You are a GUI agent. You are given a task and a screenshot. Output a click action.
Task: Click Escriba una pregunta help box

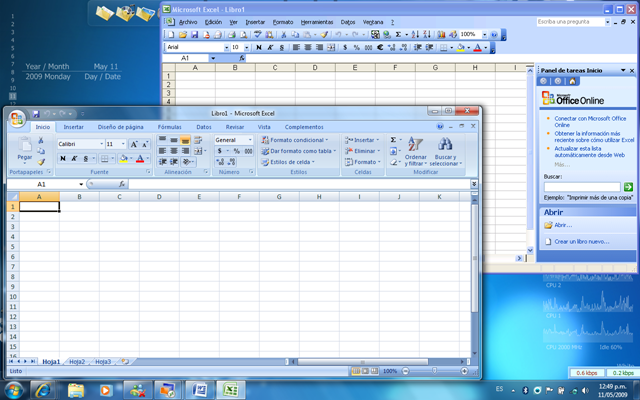571,22
